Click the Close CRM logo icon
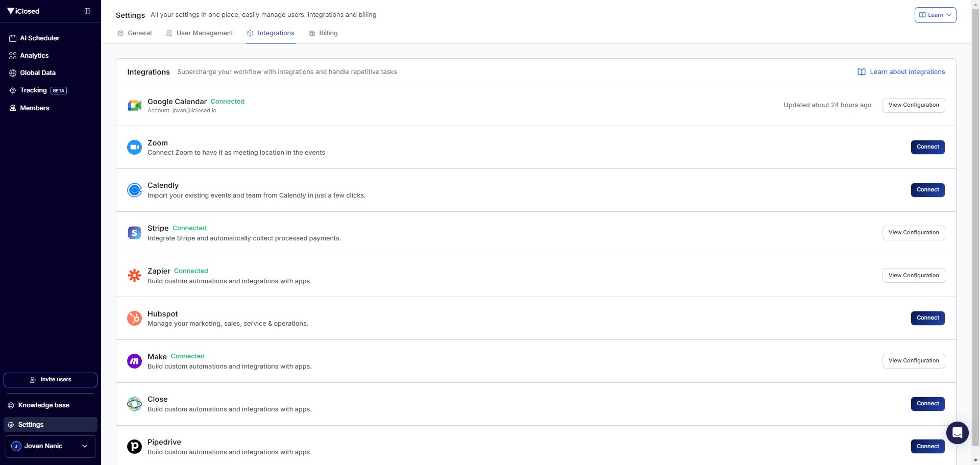This screenshot has height=465, width=980. coord(134,404)
